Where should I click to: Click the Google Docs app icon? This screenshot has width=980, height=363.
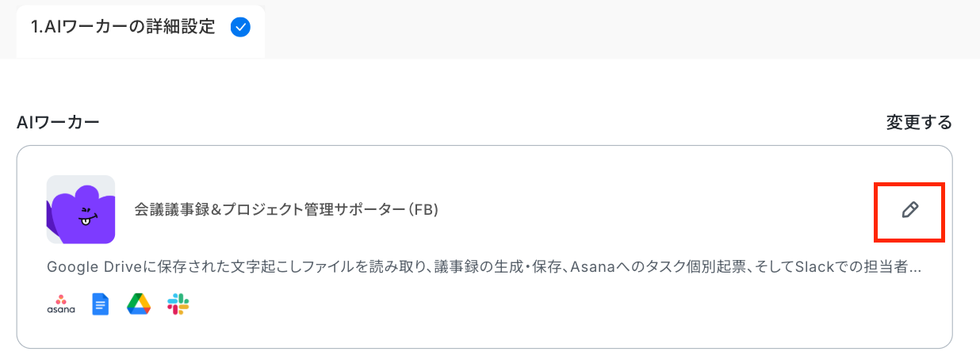click(100, 304)
